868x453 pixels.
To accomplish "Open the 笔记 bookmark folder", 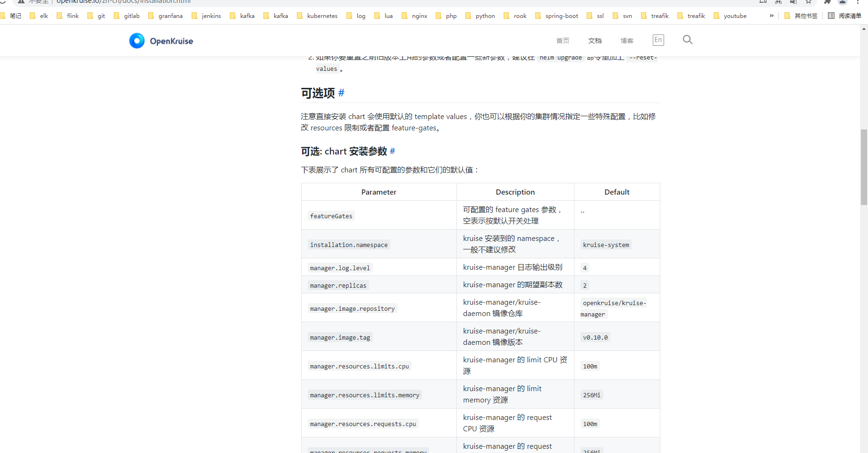I will (11, 16).
